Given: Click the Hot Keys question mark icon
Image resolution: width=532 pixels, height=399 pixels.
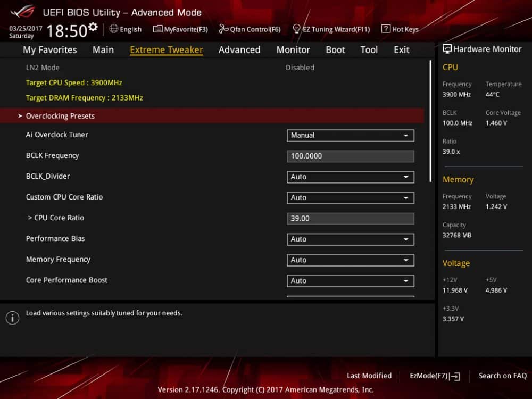Looking at the screenshot, I should pyautogui.click(x=385, y=29).
